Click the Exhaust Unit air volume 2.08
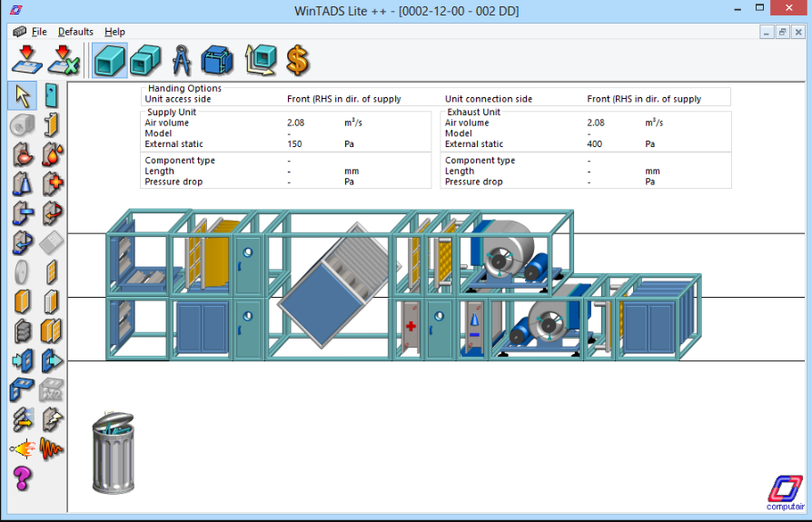Image resolution: width=812 pixels, height=522 pixels. 596,123
